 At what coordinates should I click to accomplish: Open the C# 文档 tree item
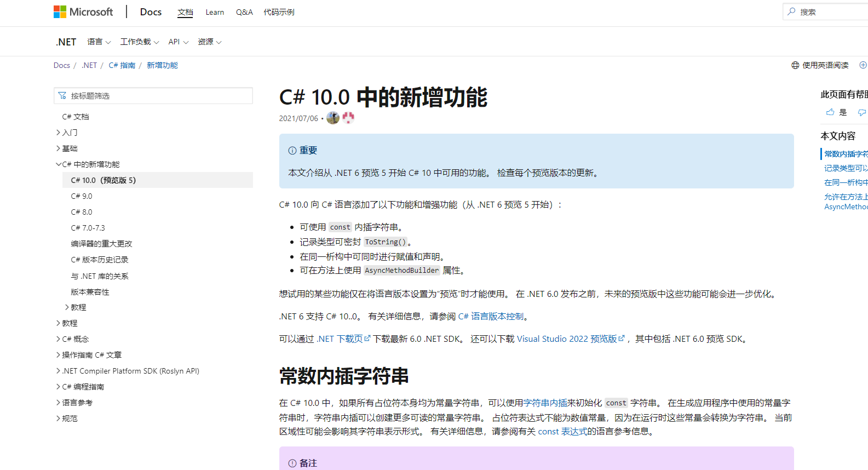coord(76,117)
